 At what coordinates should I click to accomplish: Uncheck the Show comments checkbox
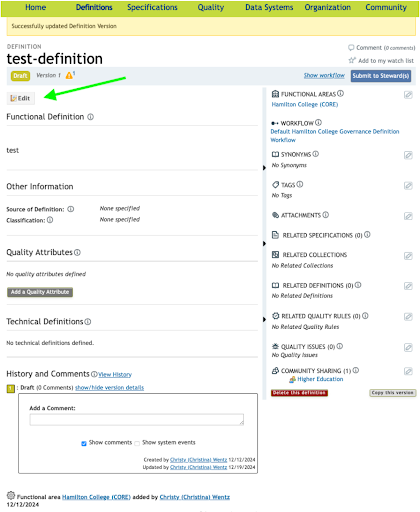pyautogui.click(x=84, y=443)
